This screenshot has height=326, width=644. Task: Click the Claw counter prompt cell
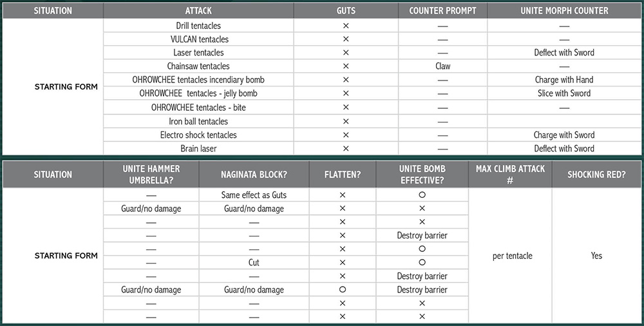443,66
